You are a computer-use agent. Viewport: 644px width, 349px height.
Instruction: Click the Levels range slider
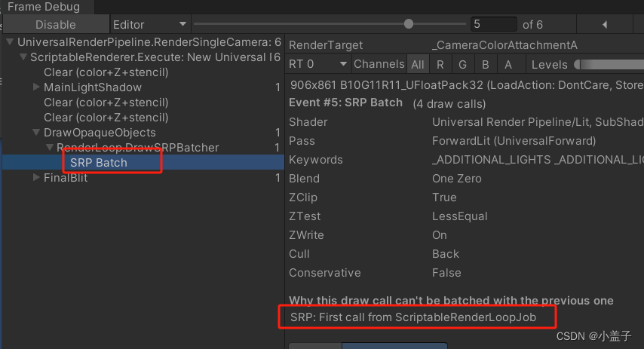pos(607,65)
